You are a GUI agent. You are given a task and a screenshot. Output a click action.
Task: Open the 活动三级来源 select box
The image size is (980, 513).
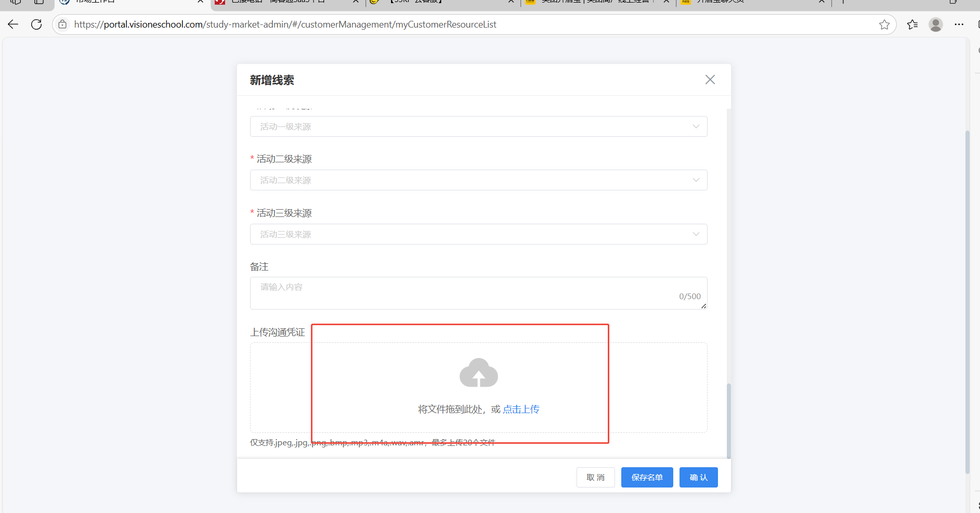coord(478,234)
